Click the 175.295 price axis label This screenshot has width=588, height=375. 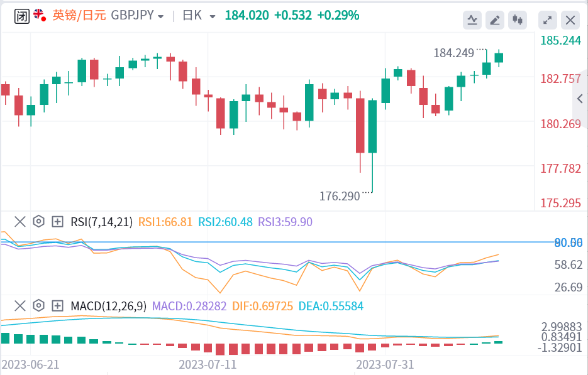560,203
